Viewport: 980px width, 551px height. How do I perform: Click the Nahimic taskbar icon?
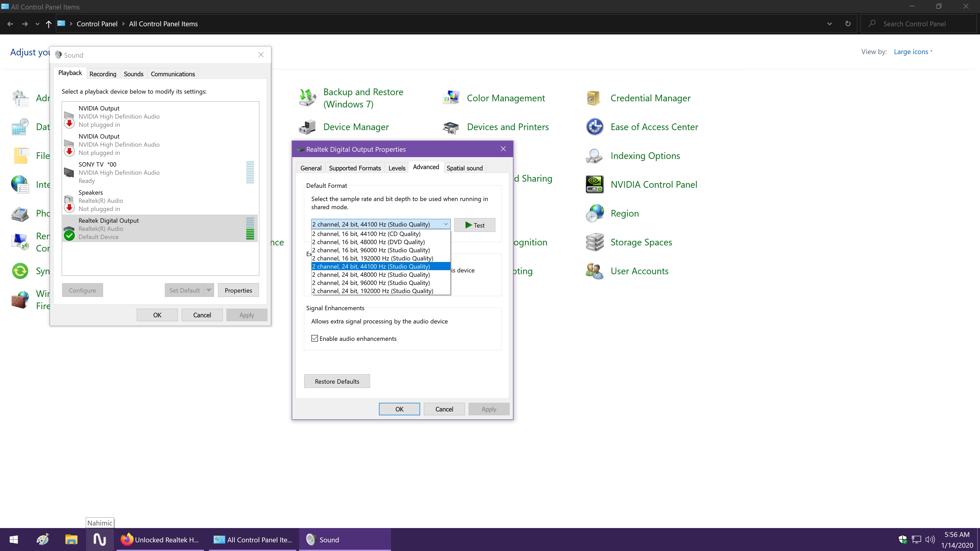click(100, 540)
